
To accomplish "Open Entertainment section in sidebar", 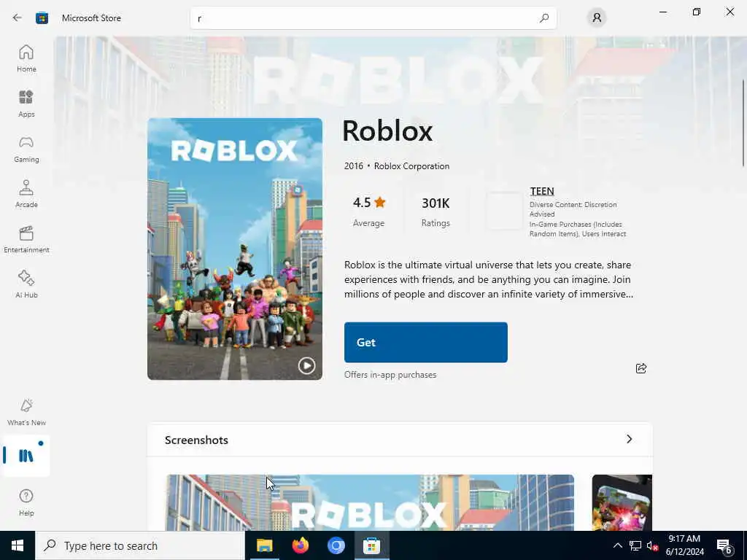I will [26, 239].
